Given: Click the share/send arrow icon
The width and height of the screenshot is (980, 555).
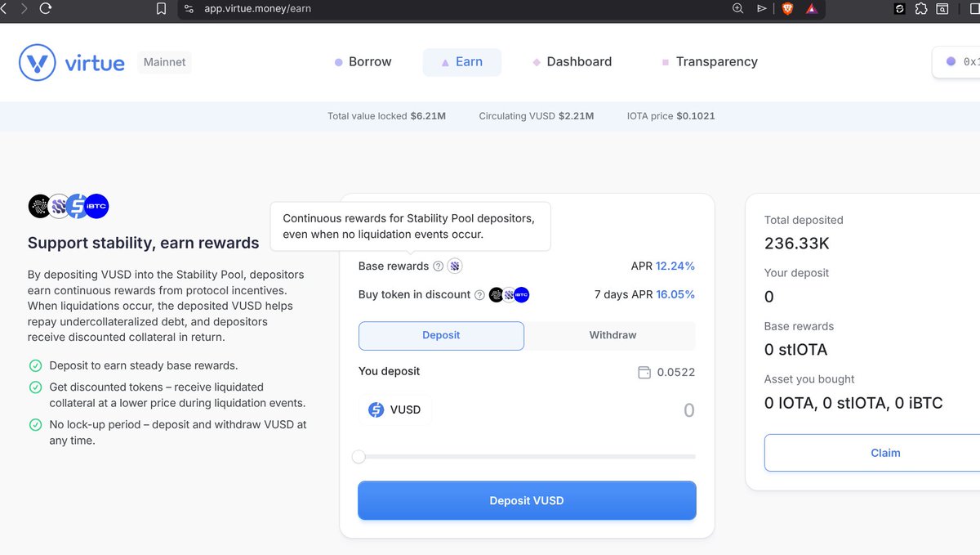Looking at the screenshot, I should point(762,8).
